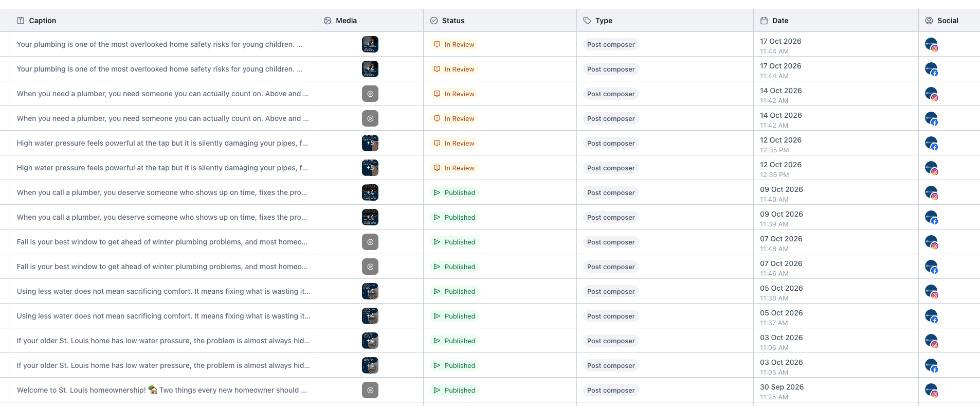Click the Social column profile icon

[x=929, y=21]
